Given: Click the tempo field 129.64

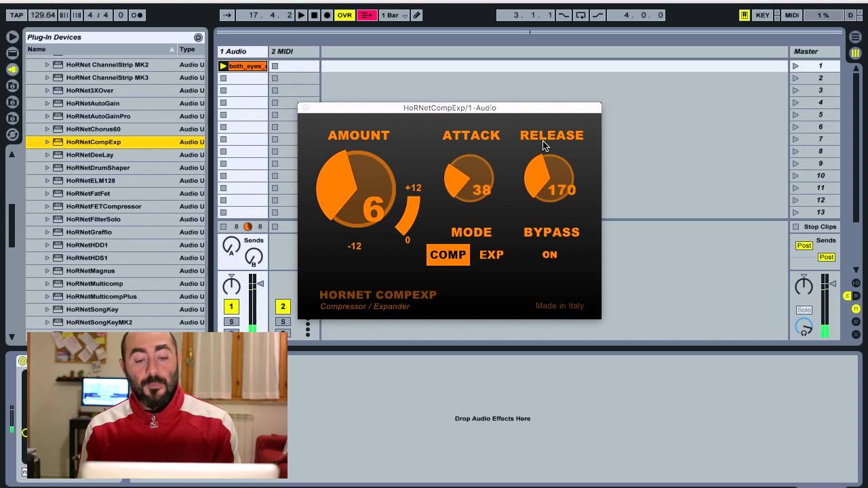Looking at the screenshot, I should point(43,15).
